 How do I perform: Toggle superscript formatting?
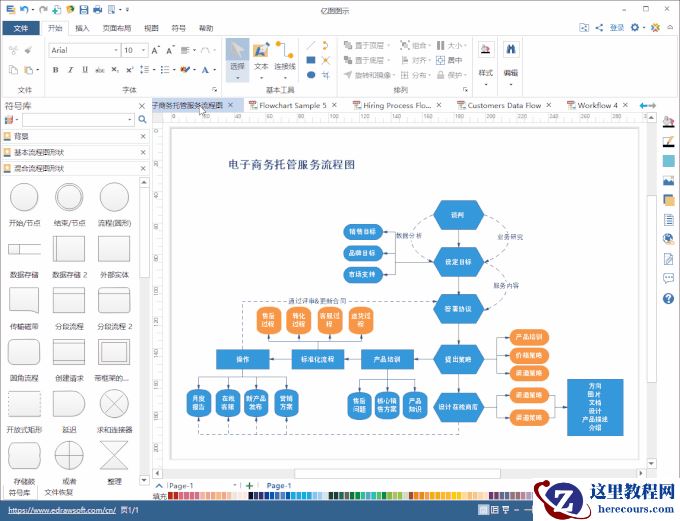(129, 70)
